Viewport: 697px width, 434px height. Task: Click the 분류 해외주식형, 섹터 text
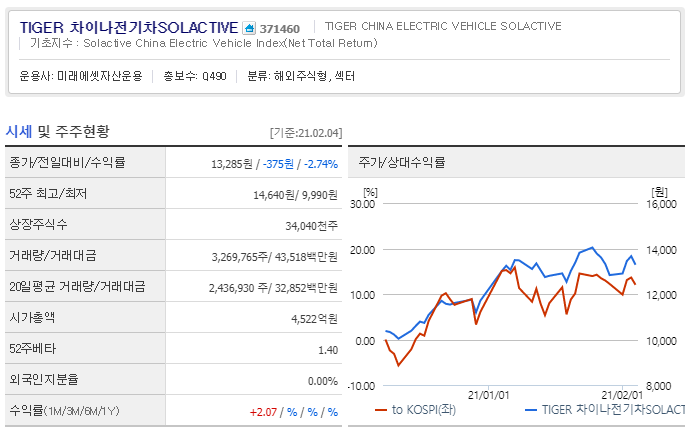point(301,76)
